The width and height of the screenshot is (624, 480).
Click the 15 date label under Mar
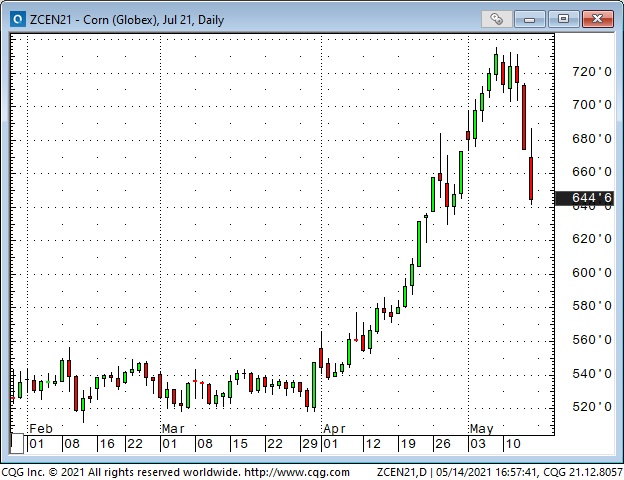[240, 443]
